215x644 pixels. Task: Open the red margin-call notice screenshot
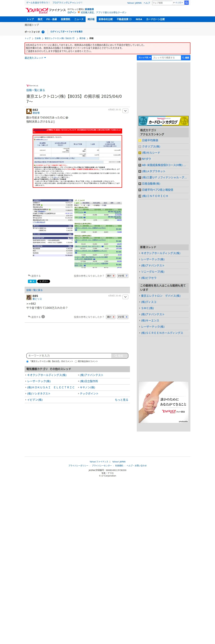(x=77, y=158)
